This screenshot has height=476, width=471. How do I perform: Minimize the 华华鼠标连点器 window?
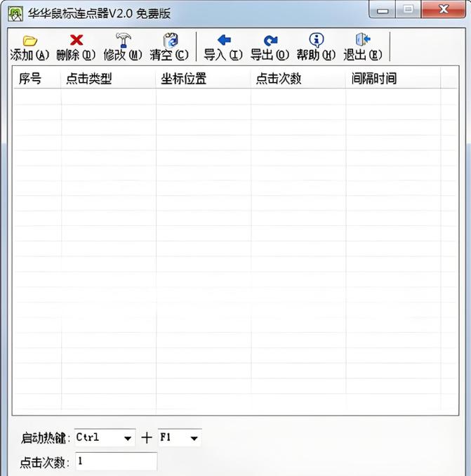click(x=383, y=10)
